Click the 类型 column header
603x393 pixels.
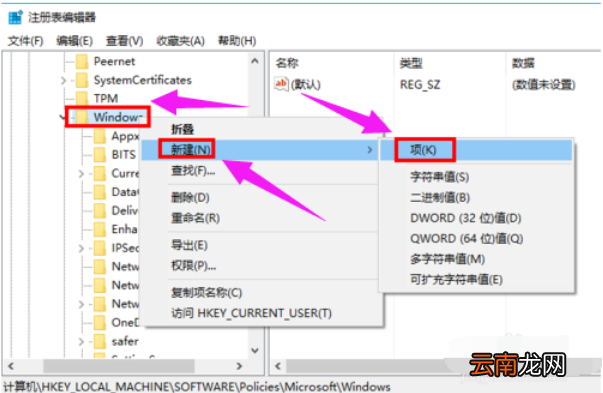(x=411, y=63)
